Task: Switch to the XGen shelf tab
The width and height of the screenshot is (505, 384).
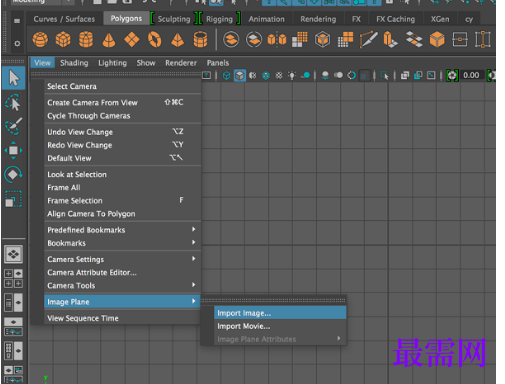Action: tap(440, 19)
